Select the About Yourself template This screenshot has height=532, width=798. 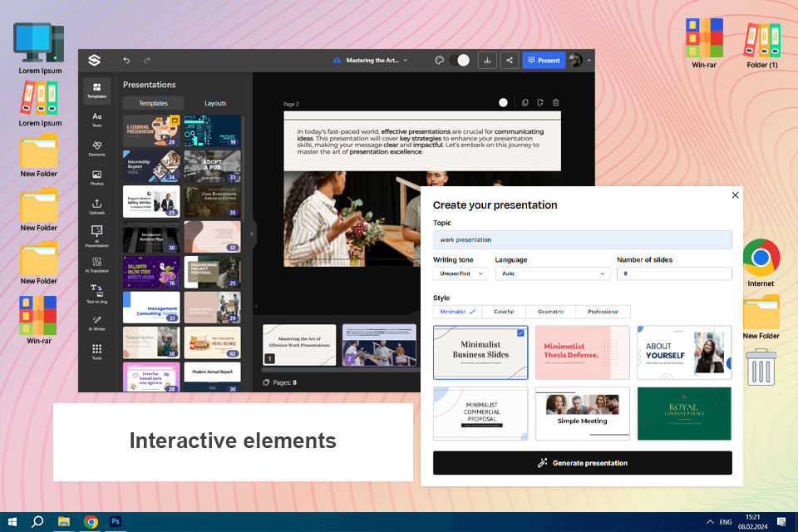[x=684, y=352]
